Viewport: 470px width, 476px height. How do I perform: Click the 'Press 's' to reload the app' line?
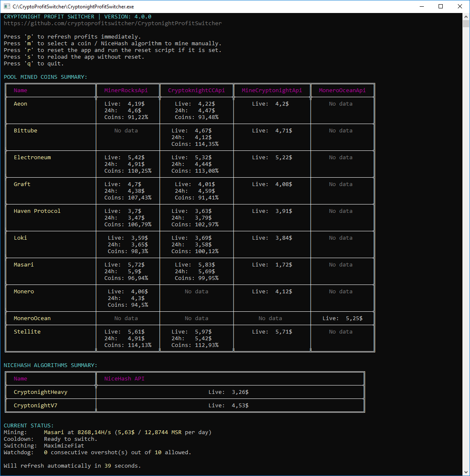pos(74,57)
